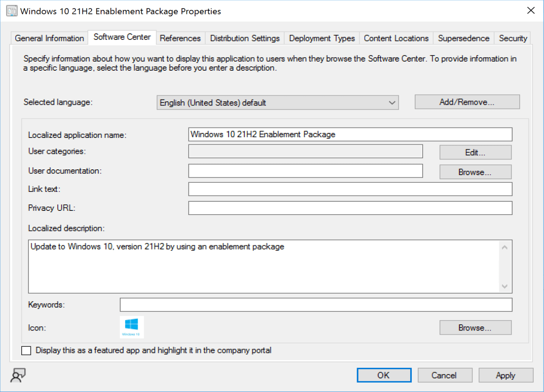
Task: Click into the Keywords text field
Action: click(x=316, y=305)
